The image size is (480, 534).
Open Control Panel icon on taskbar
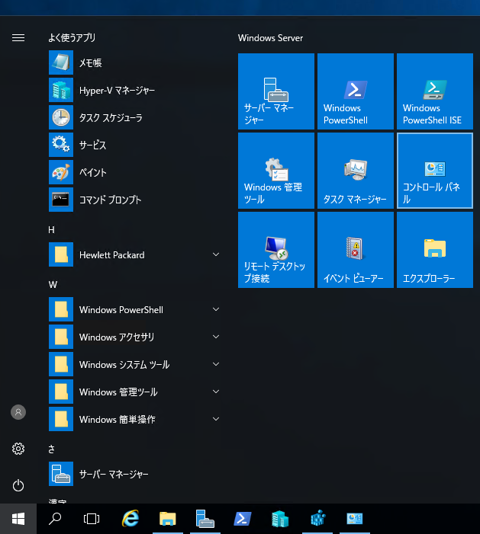click(355, 519)
